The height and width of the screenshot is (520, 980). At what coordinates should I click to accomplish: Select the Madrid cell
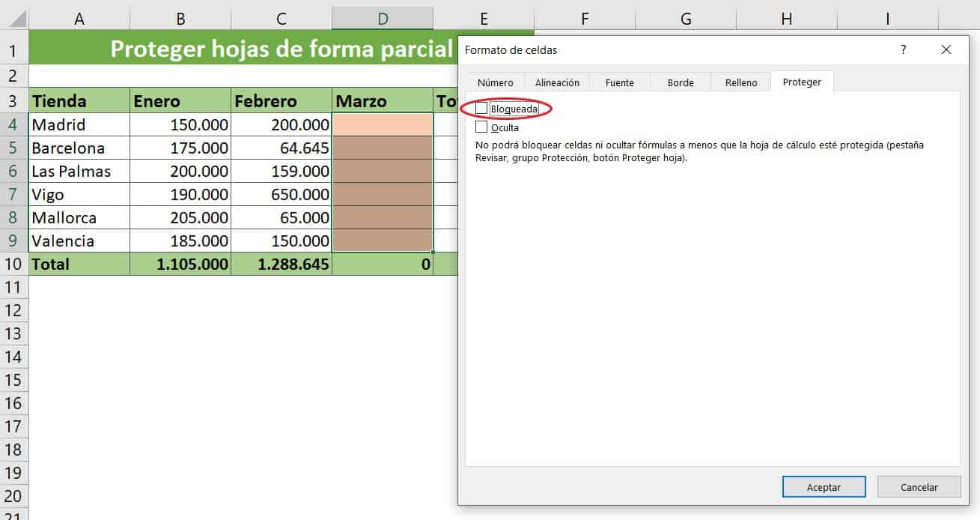(79, 124)
